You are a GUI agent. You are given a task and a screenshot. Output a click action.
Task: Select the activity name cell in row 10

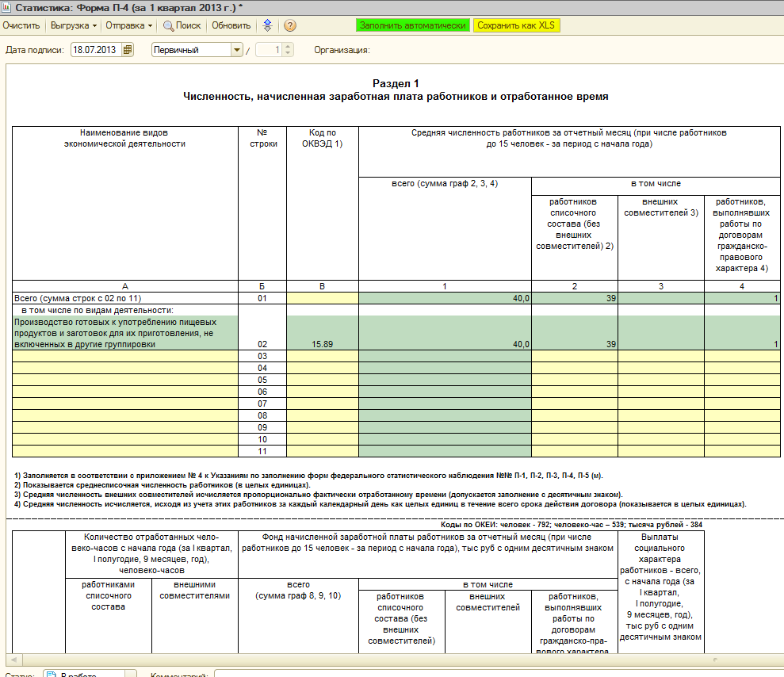(x=125, y=439)
